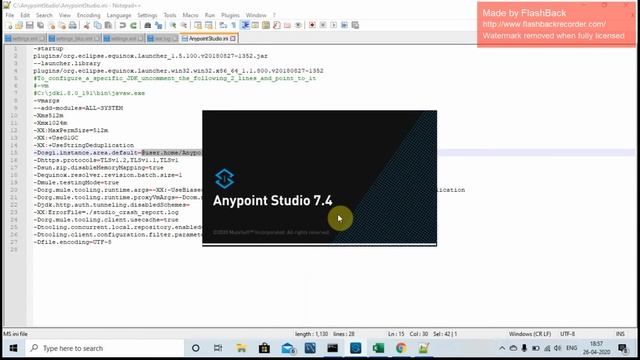The width and height of the screenshot is (640, 360).
Task: Click the Save Recorded Macro icon
Action: pyautogui.click(x=355, y=25)
